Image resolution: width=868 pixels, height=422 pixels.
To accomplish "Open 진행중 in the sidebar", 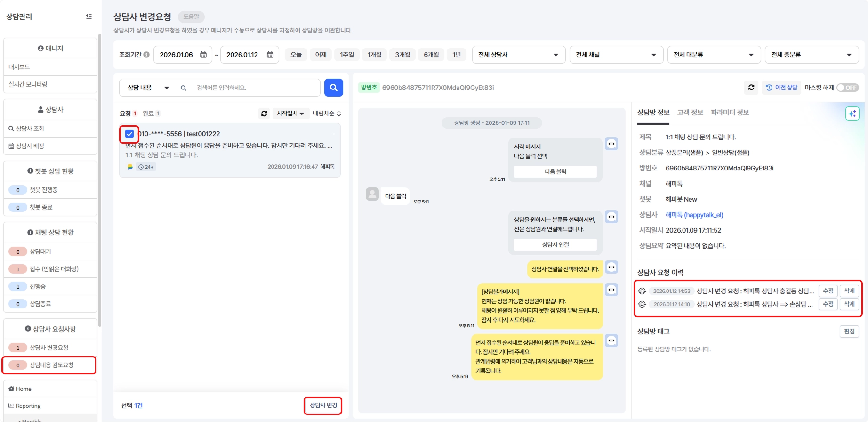I will coord(50,286).
